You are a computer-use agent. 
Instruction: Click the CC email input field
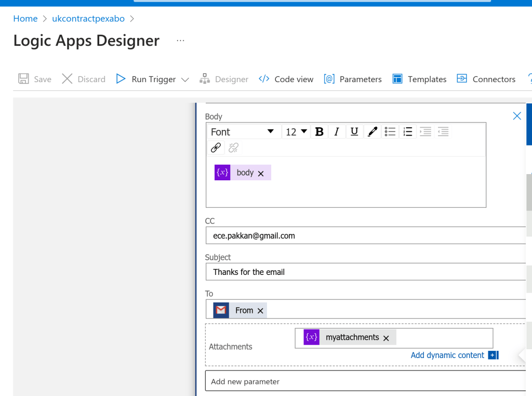pyautogui.click(x=366, y=235)
